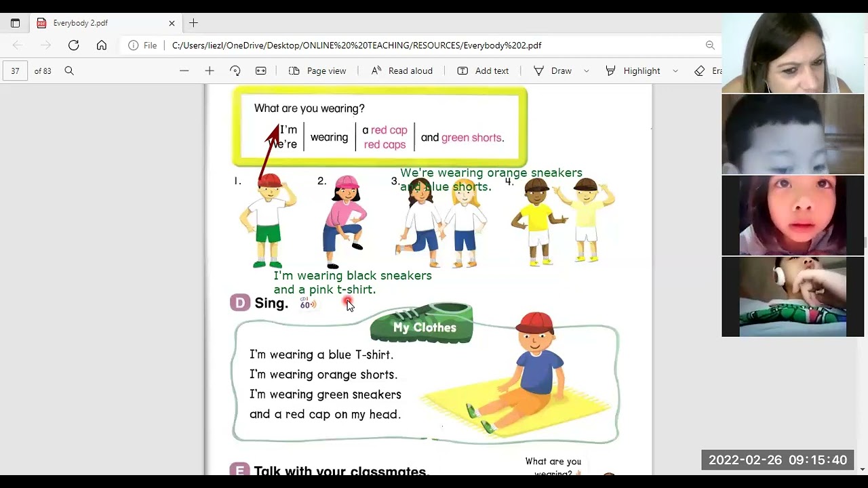
Task: Expand the Highlight color dropdown arrow
Action: 675,70
